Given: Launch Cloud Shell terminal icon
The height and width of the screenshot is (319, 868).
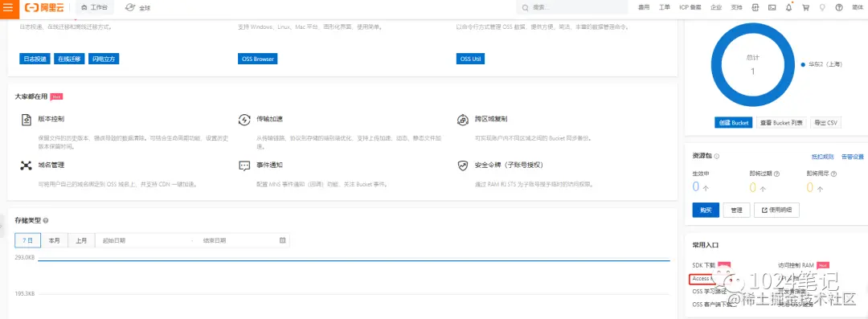Looking at the screenshot, I should point(772,8).
